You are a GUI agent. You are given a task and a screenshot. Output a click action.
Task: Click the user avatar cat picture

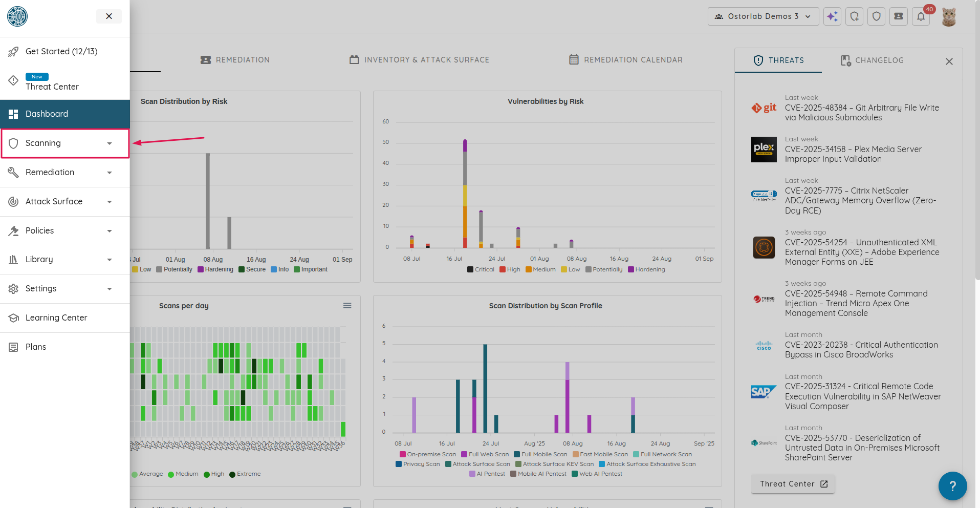point(949,17)
